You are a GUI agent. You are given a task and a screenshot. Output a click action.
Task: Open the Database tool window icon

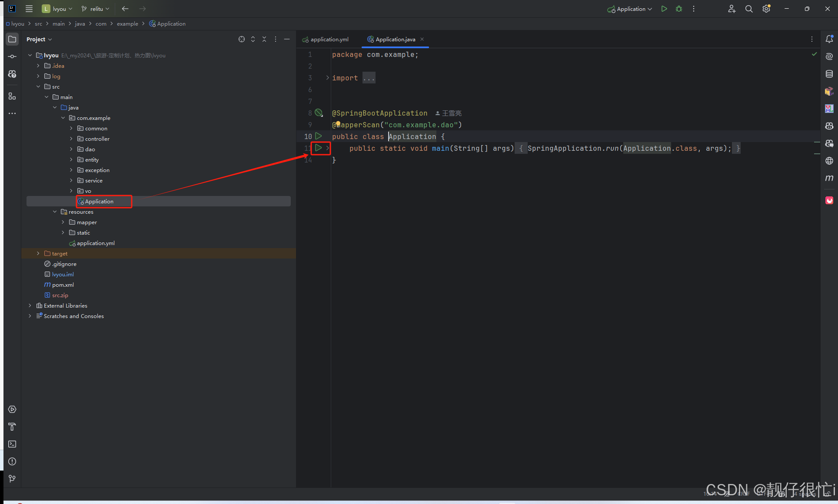pyautogui.click(x=829, y=74)
